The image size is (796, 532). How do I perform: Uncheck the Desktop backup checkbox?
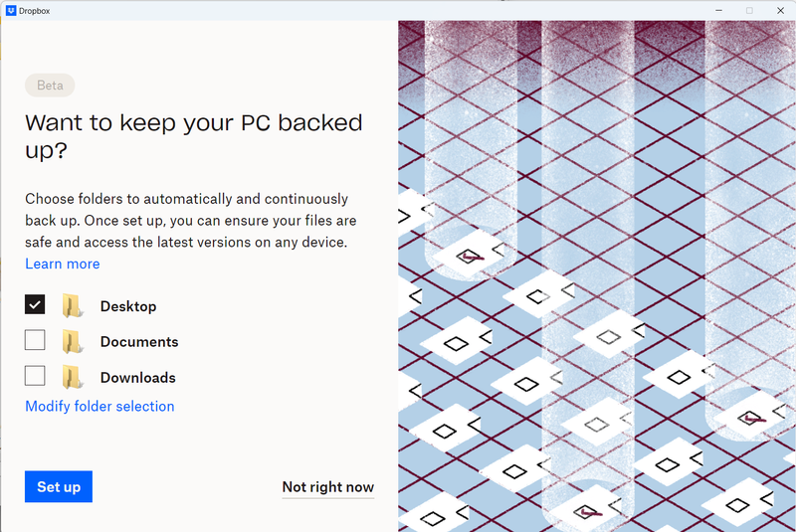[35, 305]
